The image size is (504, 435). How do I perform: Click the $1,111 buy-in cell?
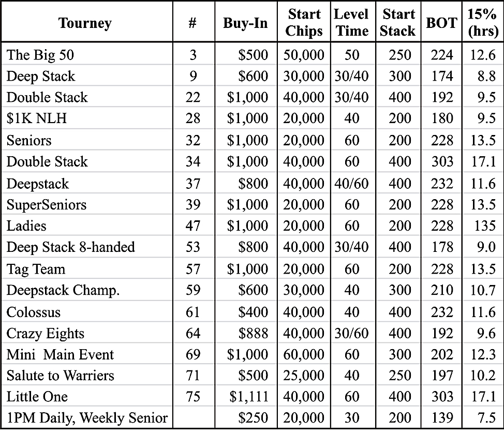click(249, 397)
